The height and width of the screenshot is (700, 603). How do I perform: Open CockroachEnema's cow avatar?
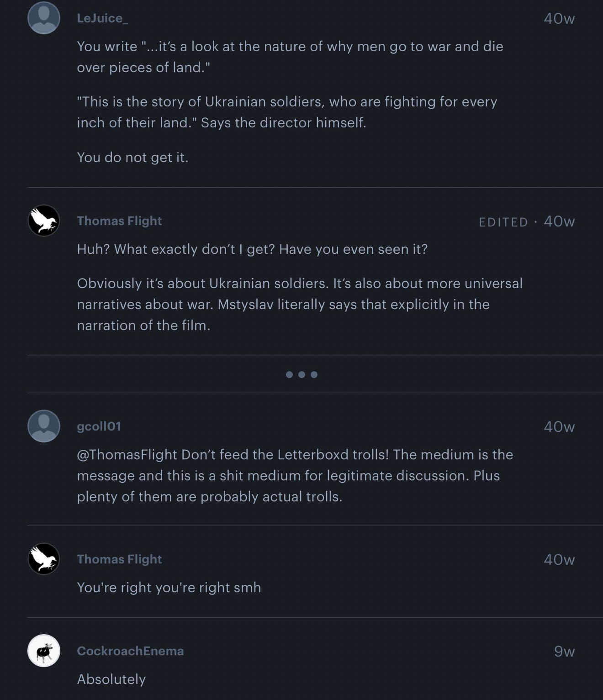[x=44, y=651]
